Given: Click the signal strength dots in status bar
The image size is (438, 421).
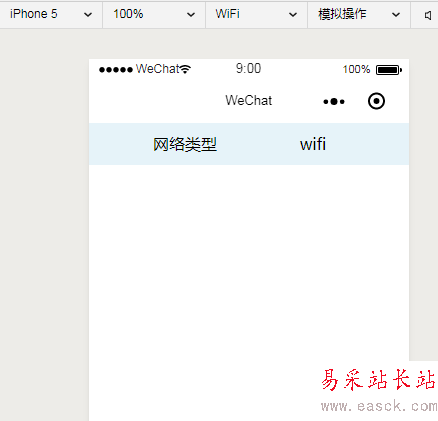Looking at the screenshot, I should coord(116,70).
